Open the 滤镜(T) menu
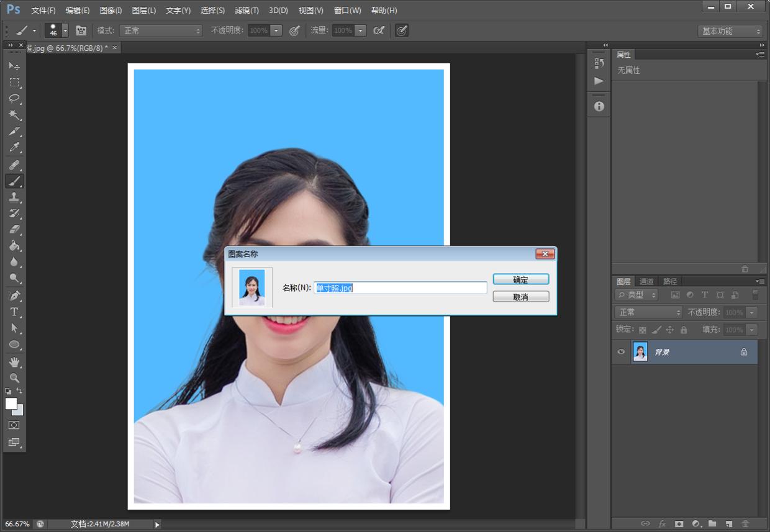This screenshot has height=532, width=770. (x=247, y=11)
